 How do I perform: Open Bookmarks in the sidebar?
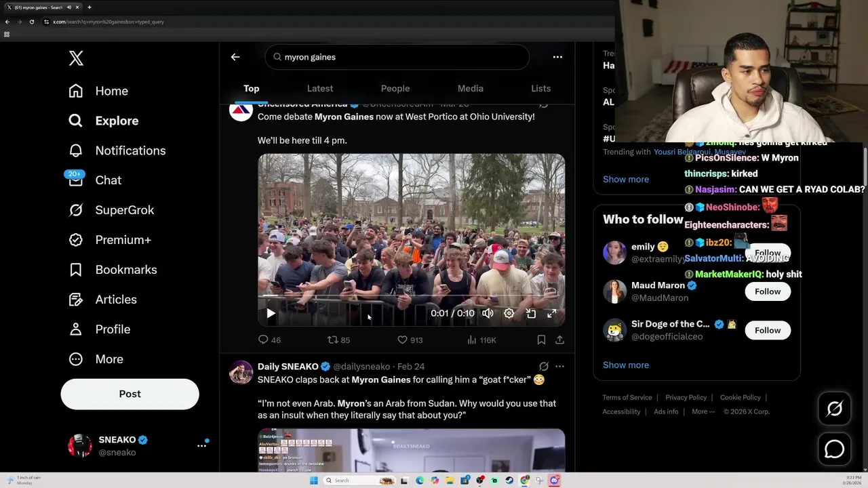point(113,270)
